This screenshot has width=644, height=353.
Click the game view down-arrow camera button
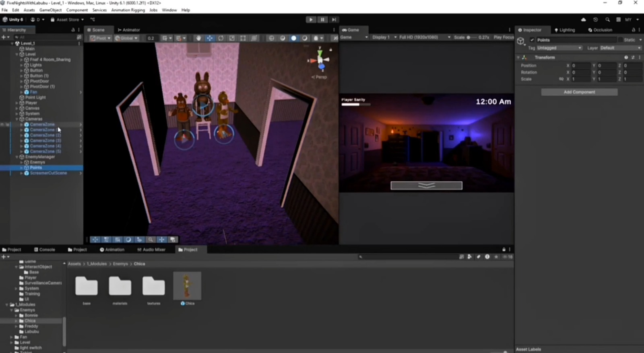[x=426, y=185]
